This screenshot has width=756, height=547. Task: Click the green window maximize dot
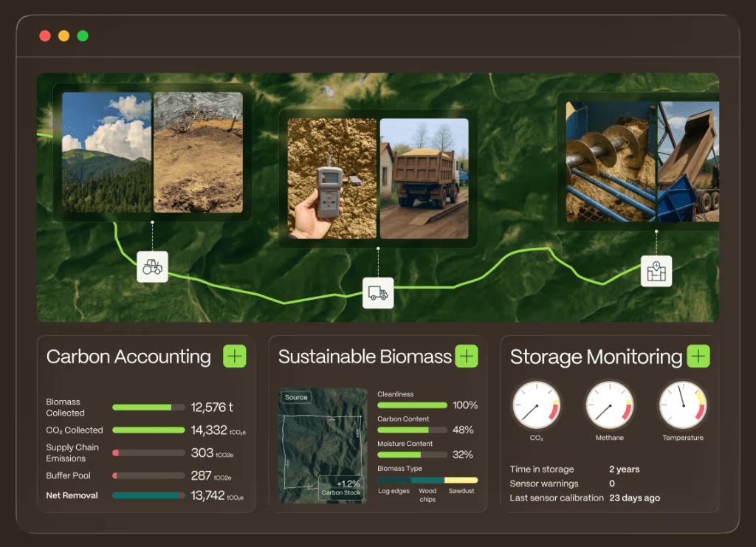83,35
